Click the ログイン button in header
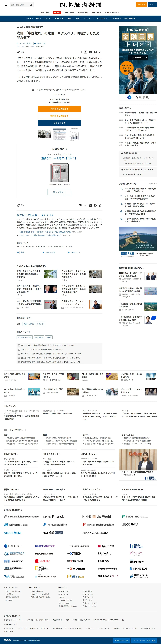The width and height of the screenshot is (161, 644). tap(152, 5)
